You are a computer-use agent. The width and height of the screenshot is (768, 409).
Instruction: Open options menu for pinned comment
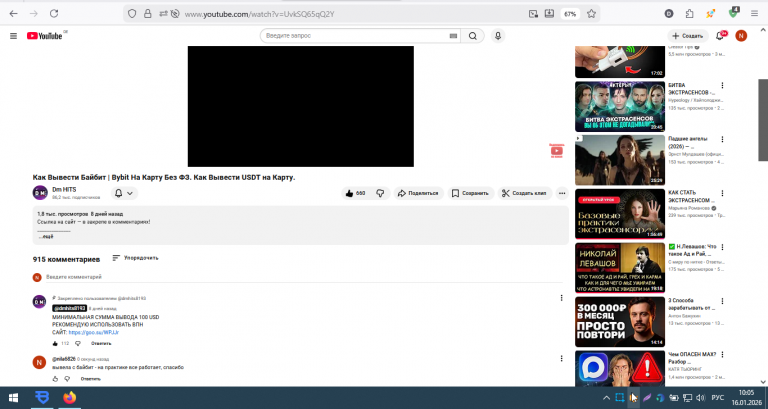tap(561, 298)
